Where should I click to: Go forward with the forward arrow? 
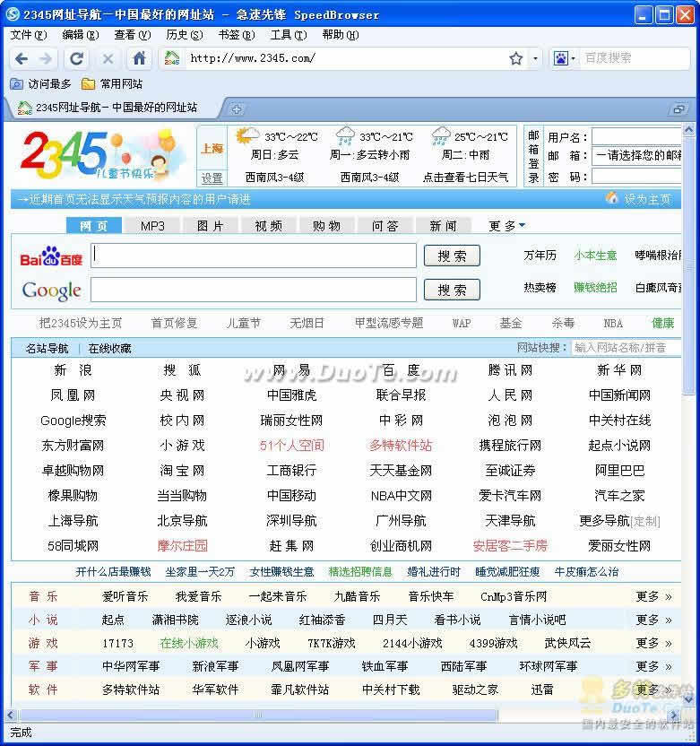point(46,58)
